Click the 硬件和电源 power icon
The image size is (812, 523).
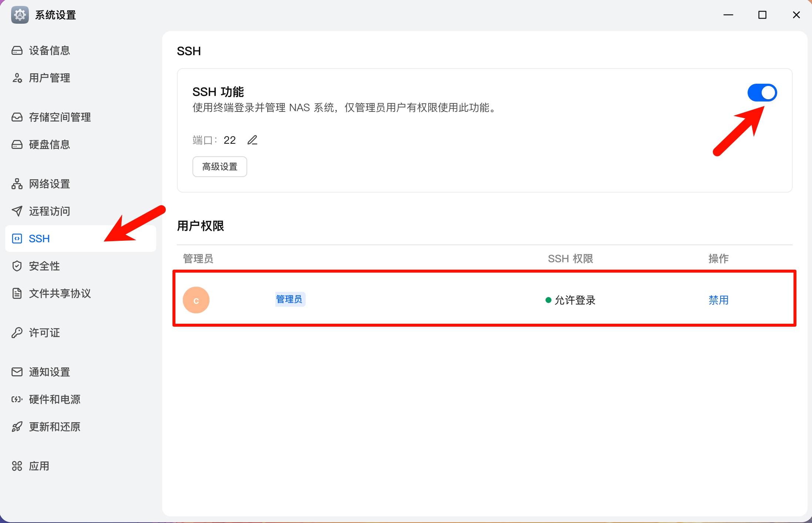coord(17,399)
